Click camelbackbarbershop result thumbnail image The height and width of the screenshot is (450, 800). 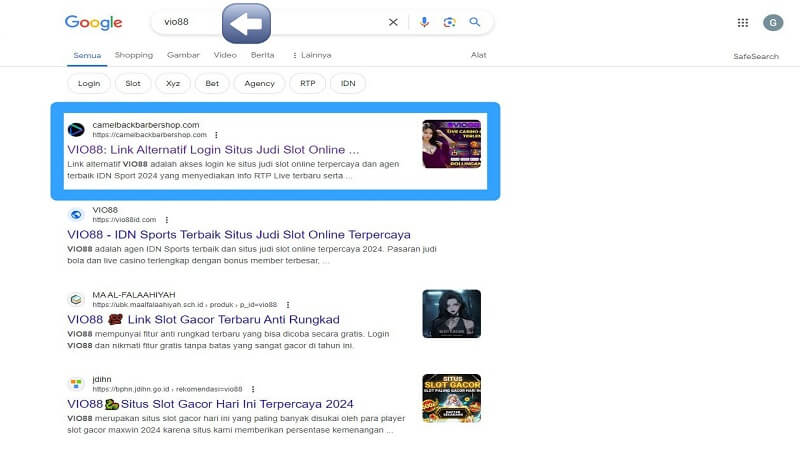pyautogui.click(x=452, y=144)
